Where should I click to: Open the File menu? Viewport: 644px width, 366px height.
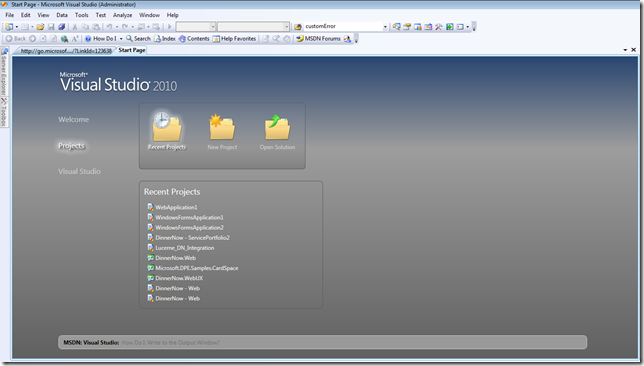[x=9, y=15]
